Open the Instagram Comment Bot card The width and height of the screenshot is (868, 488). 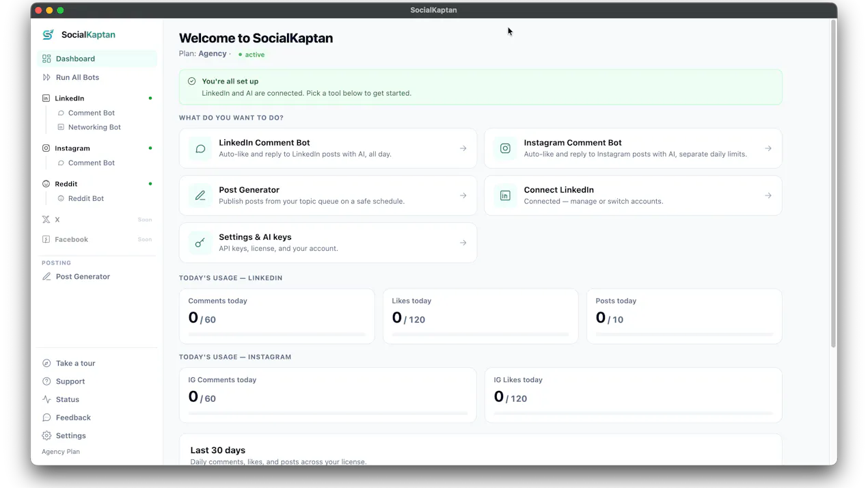pos(633,148)
